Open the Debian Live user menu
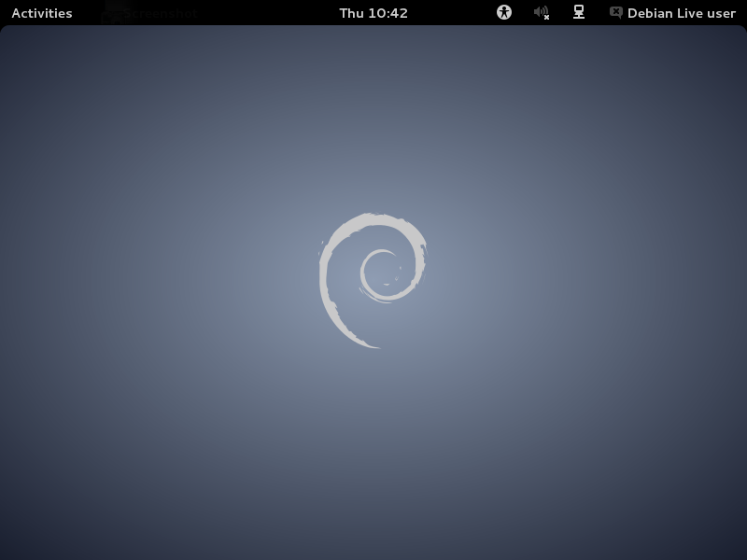 coord(681,13)
